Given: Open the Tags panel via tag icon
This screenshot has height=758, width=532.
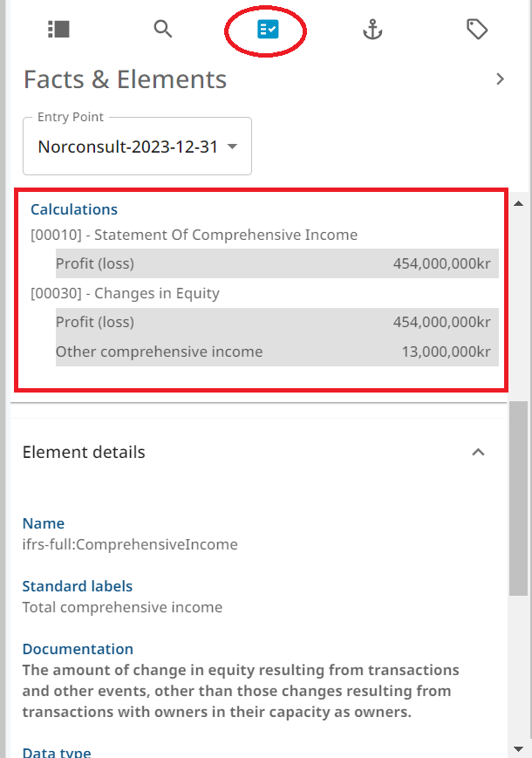Looking at the screenshot, I should 477,29.
